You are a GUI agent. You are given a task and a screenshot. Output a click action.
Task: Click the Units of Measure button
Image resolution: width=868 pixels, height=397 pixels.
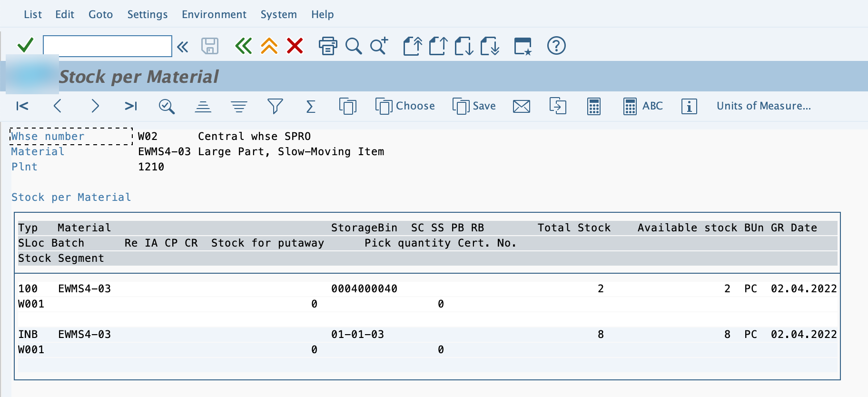pos(764,106)
